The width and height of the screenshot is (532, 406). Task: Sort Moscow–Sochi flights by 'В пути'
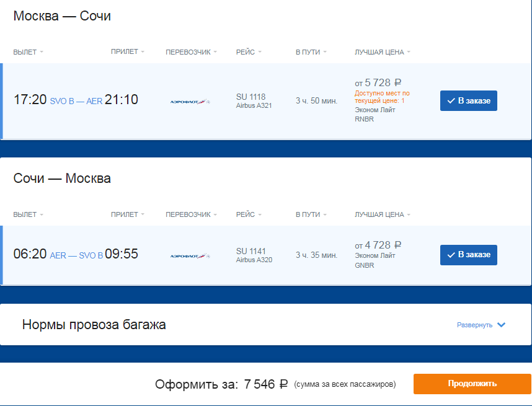(311, 52)
